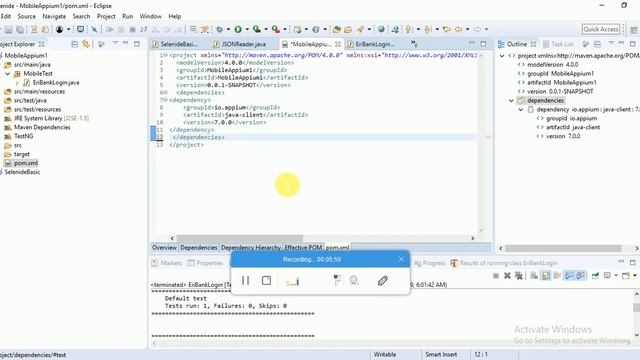Image resolution: width=640 pixels, height=360 pixels.
Task: Click the Open Type icon in toolbar
Action: [336, 29]
